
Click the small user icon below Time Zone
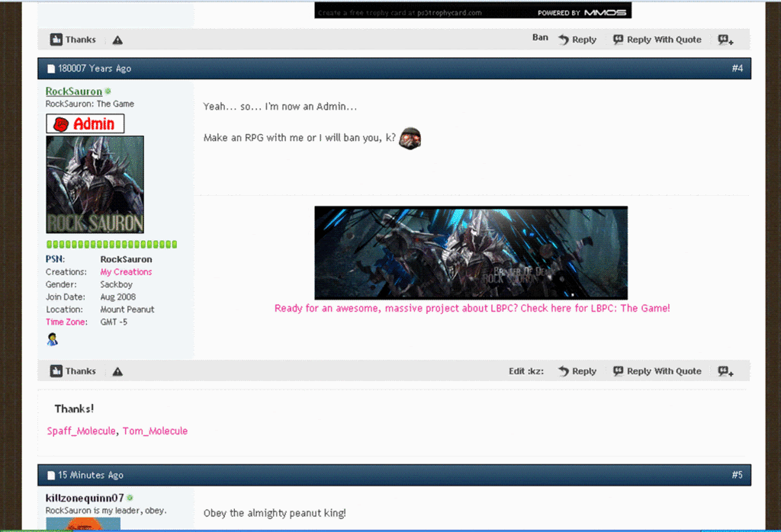(x=53, y=339)
